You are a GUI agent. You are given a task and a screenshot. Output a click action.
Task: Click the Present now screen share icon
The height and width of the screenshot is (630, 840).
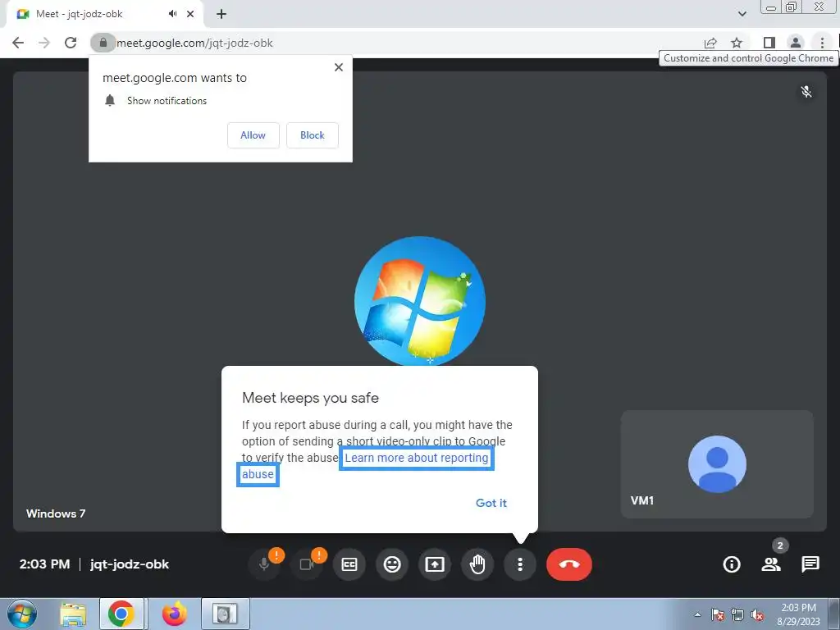coord(435,564)
